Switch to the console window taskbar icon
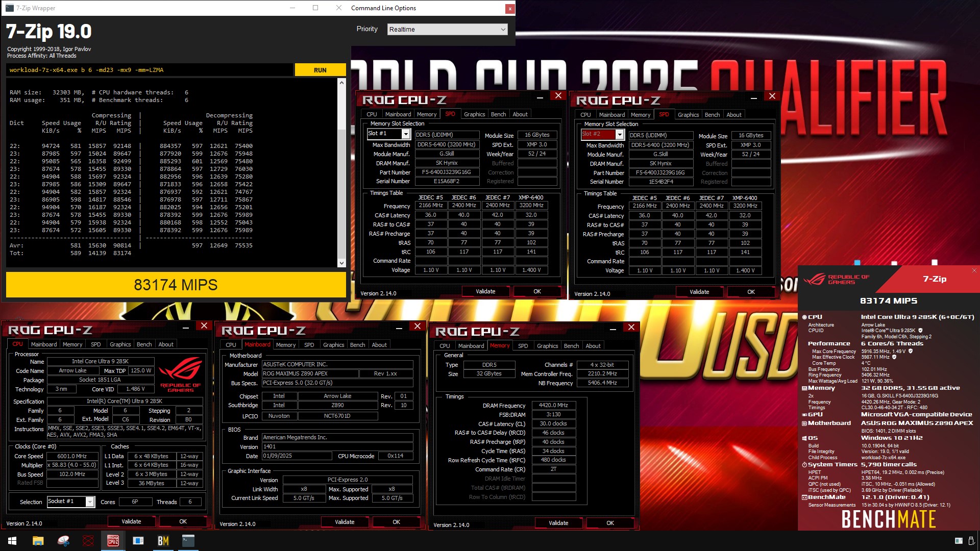 pyautogui.click(x=188, y=541)
